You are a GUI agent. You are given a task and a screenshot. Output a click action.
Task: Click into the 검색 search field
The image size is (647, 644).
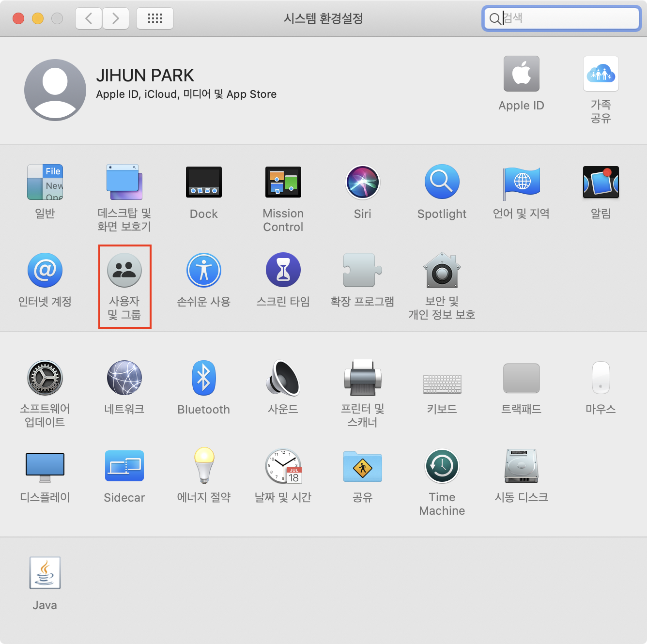pos(562,18)
